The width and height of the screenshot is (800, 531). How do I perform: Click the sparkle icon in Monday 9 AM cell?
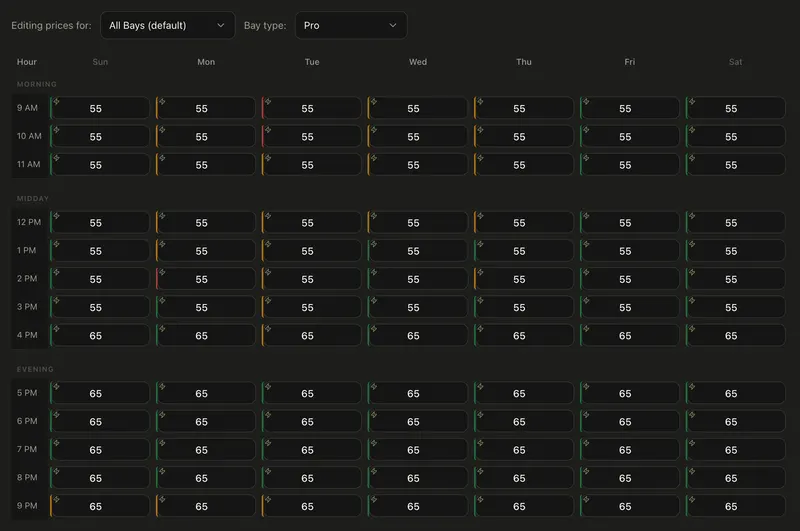[162, 102]
